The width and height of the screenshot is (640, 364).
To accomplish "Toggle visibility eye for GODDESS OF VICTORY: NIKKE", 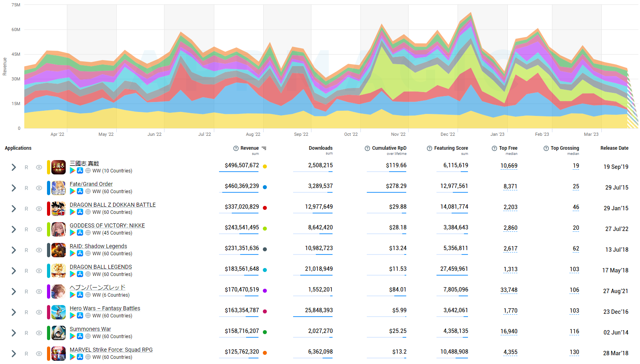I will tap(39, 229).
